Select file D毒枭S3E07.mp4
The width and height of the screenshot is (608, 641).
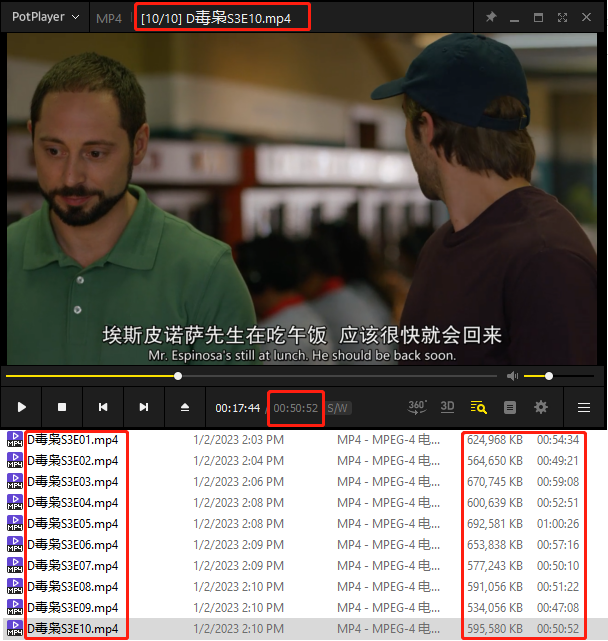73,566
